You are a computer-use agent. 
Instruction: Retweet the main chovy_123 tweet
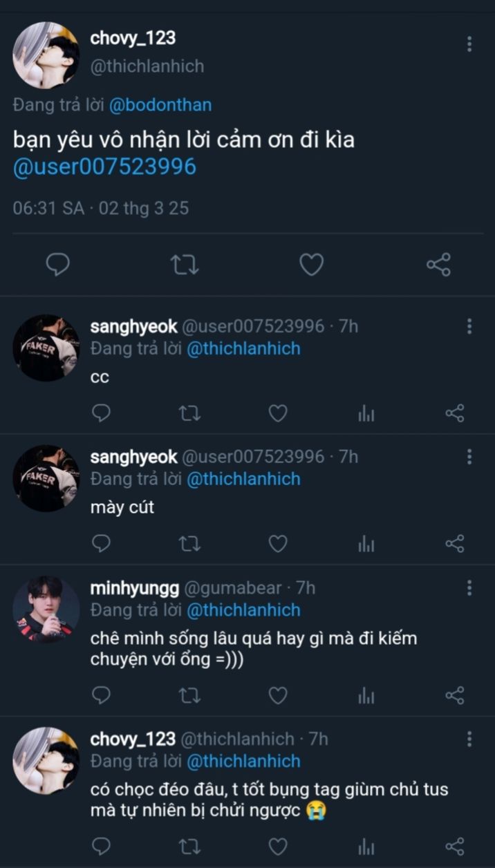(x=185, y=265)
